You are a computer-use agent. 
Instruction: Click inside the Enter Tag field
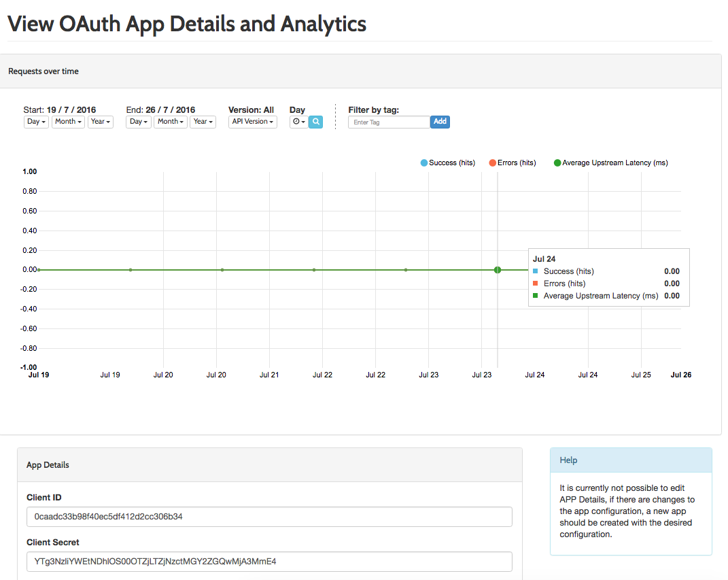(388, 122)
